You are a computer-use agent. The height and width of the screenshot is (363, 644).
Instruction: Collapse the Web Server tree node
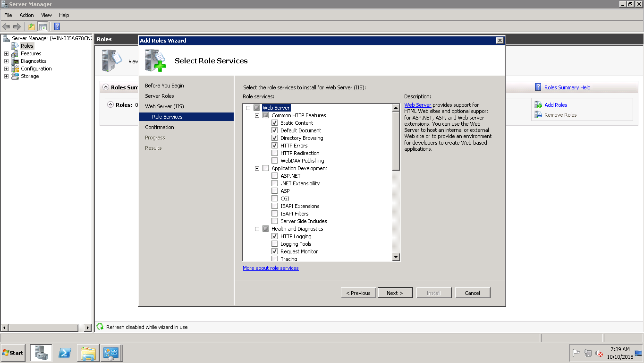tap(248, 108)
